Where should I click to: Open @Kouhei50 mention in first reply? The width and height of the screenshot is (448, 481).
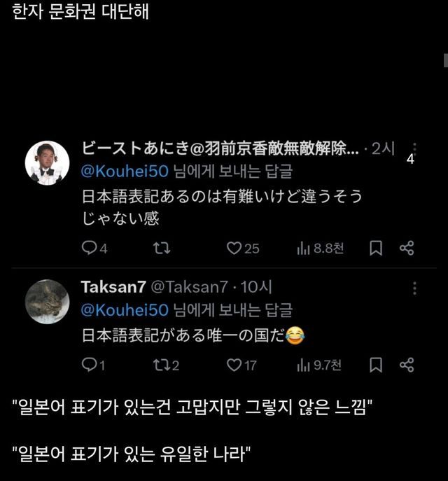click(x=125, y=170)
